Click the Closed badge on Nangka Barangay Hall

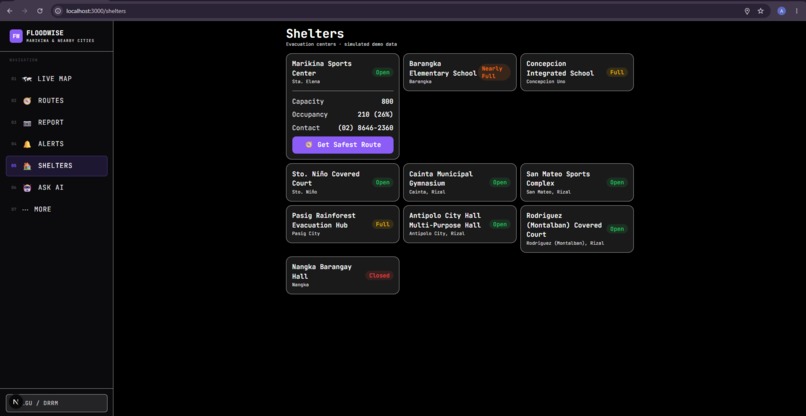[379, 276]
